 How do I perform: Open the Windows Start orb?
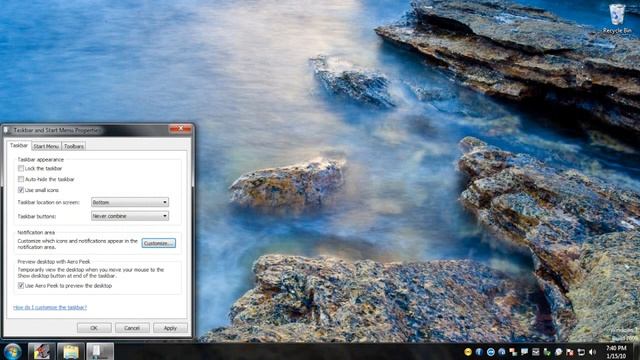(x=12, y=351)
